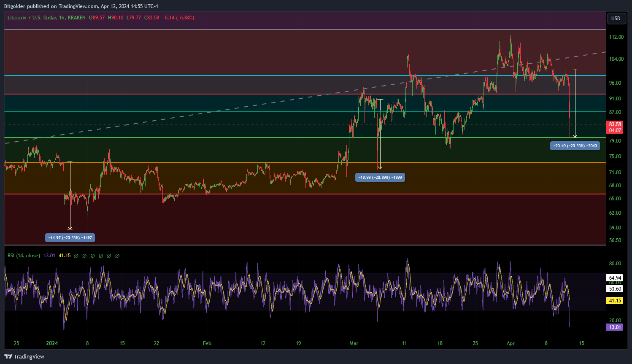
Task: Click the low value L79.77
Action: [134, 18]
